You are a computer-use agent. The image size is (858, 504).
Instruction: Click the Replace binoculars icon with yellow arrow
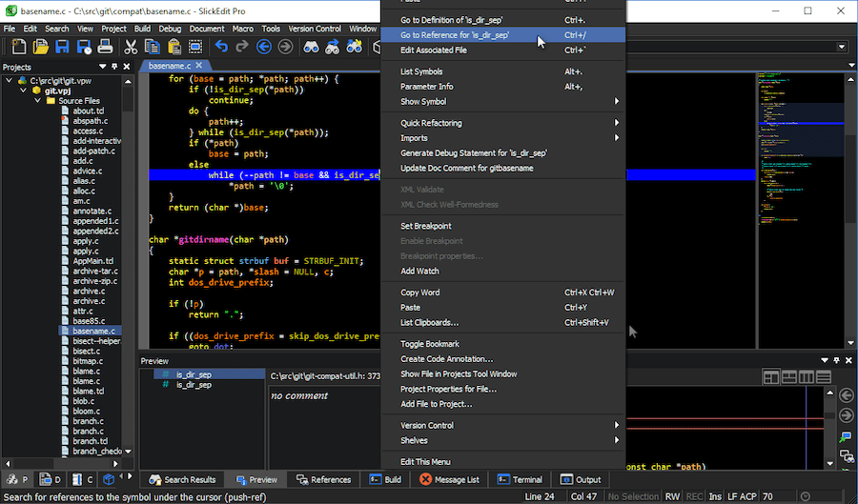(354, 47)
